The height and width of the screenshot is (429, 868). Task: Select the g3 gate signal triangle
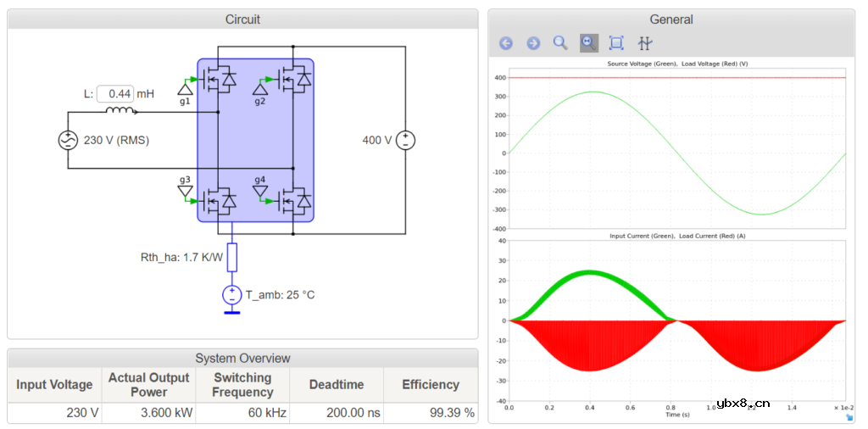coord(185,192)
